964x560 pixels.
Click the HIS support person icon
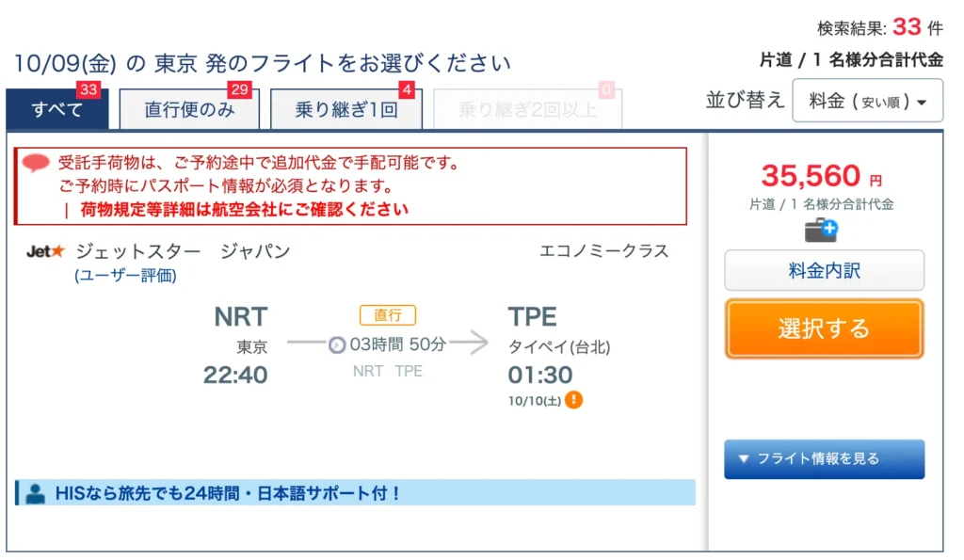click(x=36, y=493)
